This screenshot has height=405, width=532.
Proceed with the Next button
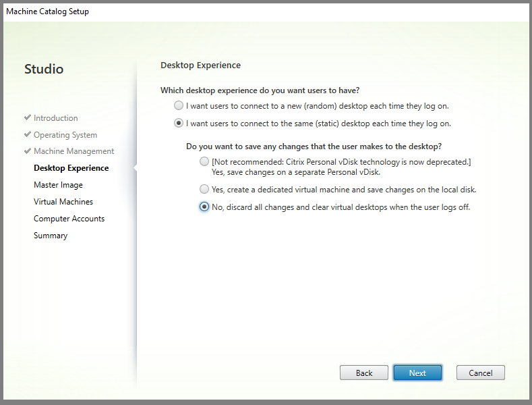417,373
